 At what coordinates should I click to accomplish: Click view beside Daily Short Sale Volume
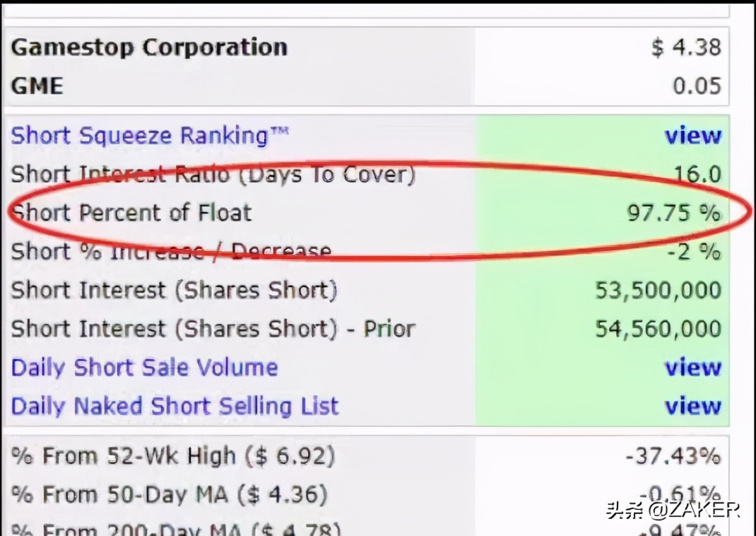pos(692,368)
